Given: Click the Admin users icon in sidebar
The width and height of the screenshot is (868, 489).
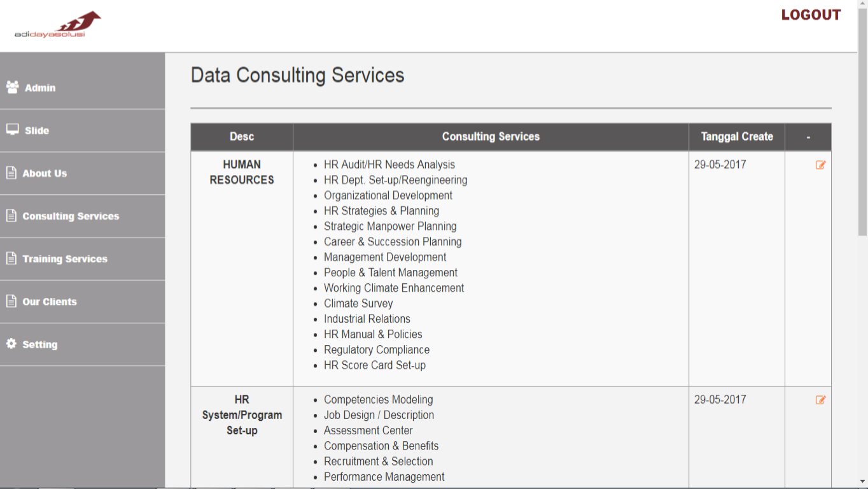Looking at the screenshot, I should 12,87.
